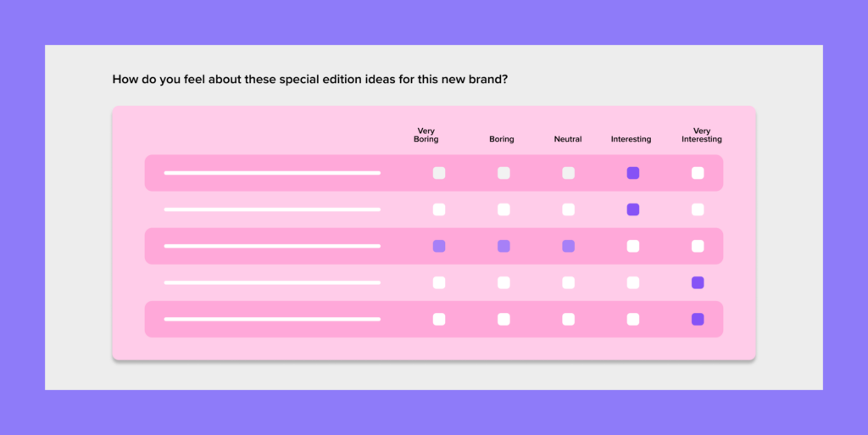The width and height of the screenshot is (868, 435).
Task: Uncheck Very Interesting in the fourth row
Action: tap(698, 283)
